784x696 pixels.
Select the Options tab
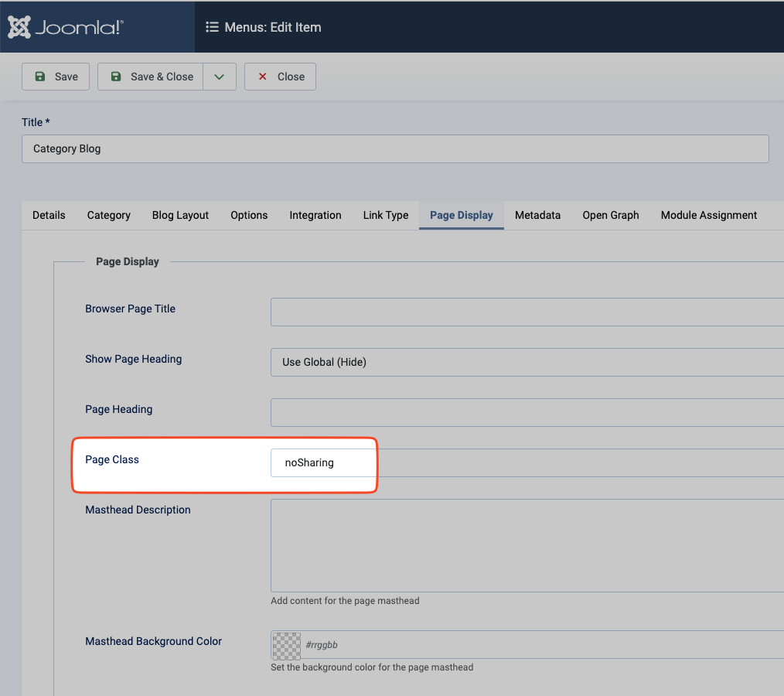249,215
